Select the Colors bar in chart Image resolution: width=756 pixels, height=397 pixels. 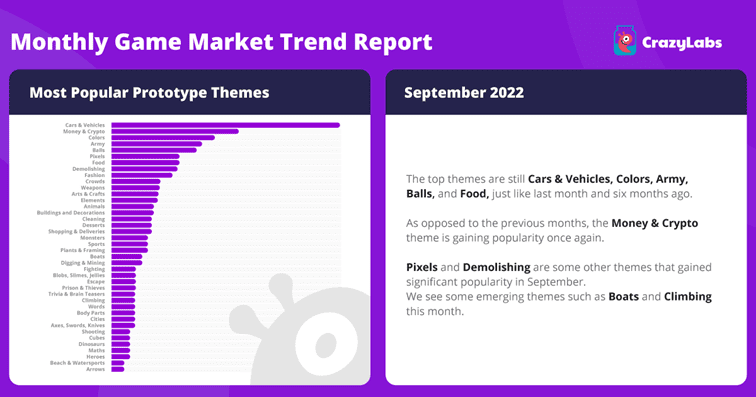coord(163,137)
